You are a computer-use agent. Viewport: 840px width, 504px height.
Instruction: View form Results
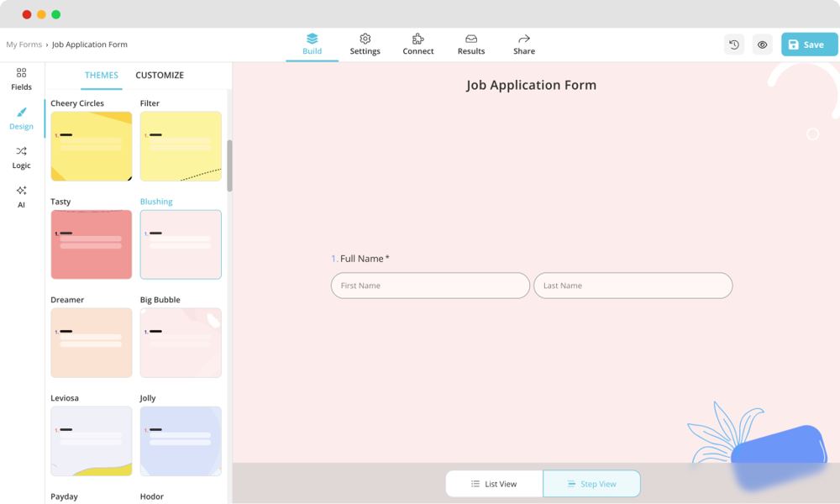(x=470, y=44)
